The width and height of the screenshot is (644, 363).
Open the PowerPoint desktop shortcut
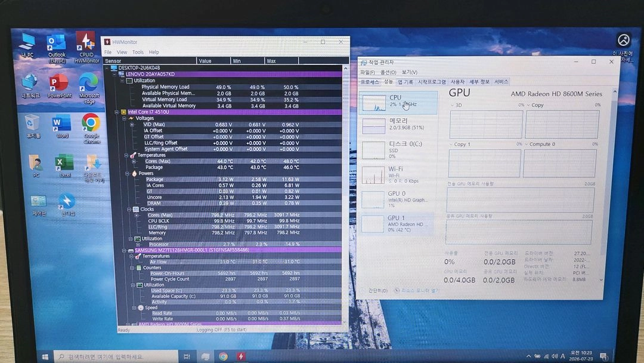coord(59,85)
